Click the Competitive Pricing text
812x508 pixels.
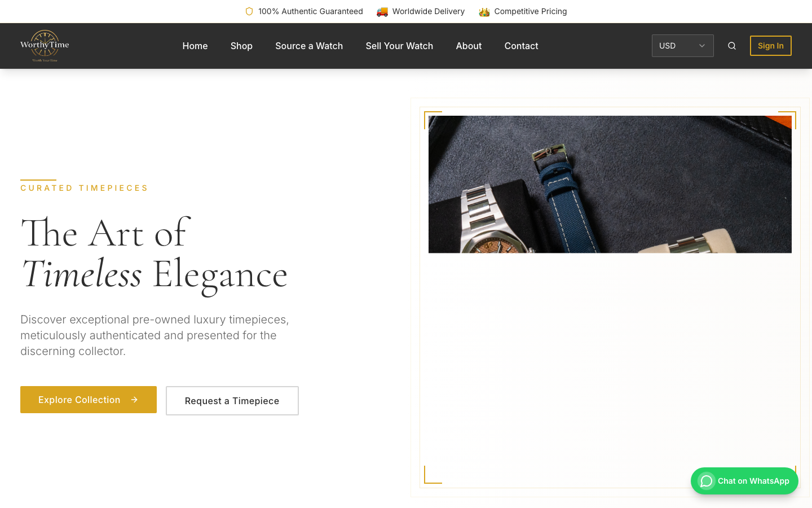tap(531, 11)
